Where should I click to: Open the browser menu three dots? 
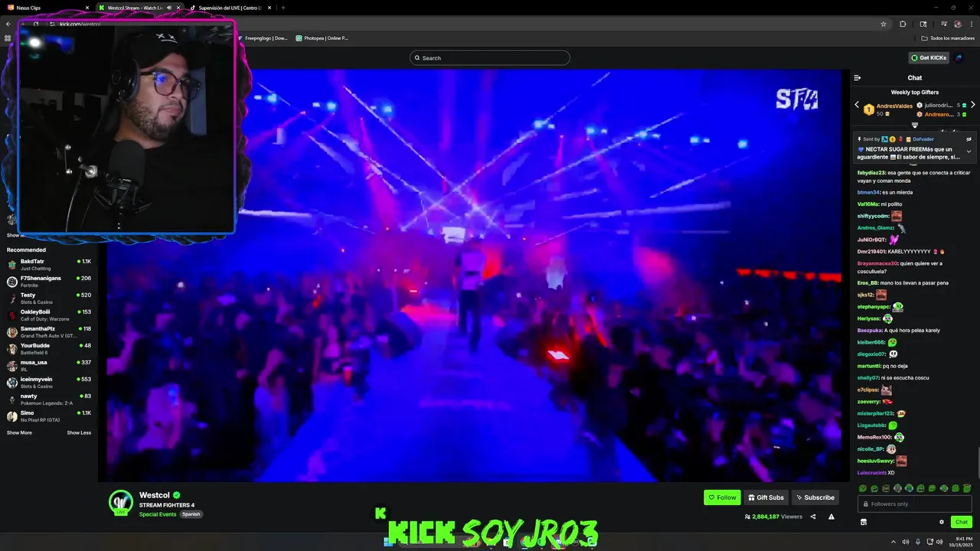(971, 24)
